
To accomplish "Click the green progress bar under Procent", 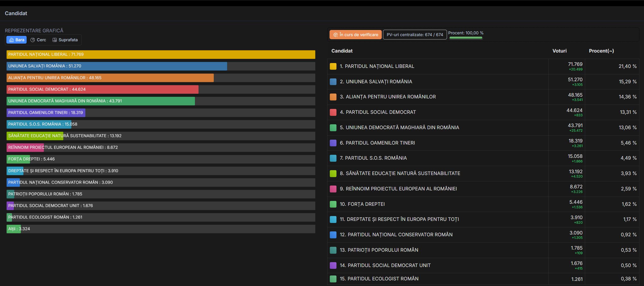I will pyautogui.click(x=466, y=38).
